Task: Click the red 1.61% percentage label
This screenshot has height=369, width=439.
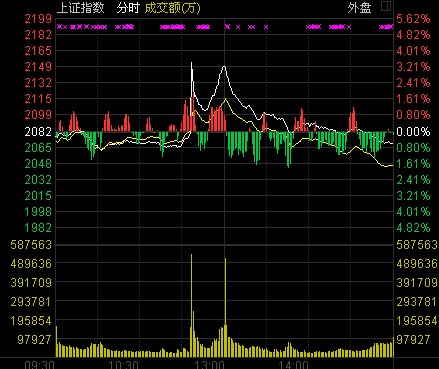Action: click(413, 99)
